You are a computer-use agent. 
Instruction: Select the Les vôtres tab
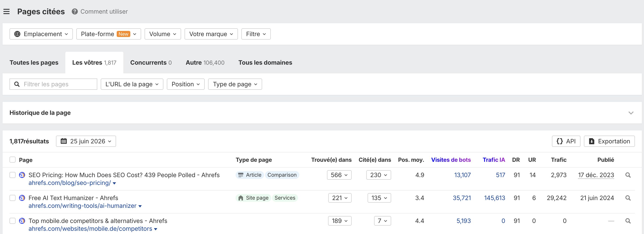click(94, 63)
